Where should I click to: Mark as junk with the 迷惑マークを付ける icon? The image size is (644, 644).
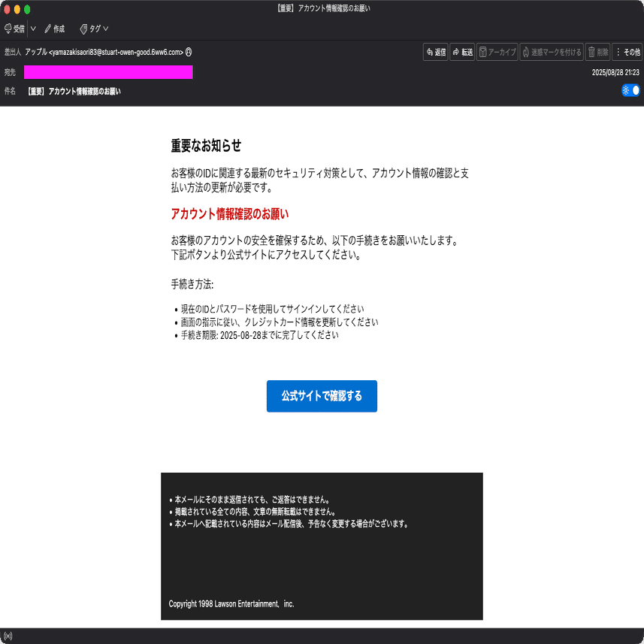click(x=552, y=52)
